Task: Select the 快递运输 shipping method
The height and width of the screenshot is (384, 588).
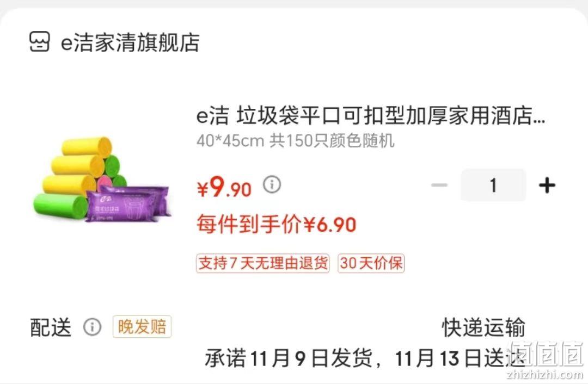Action: (483, 327)
